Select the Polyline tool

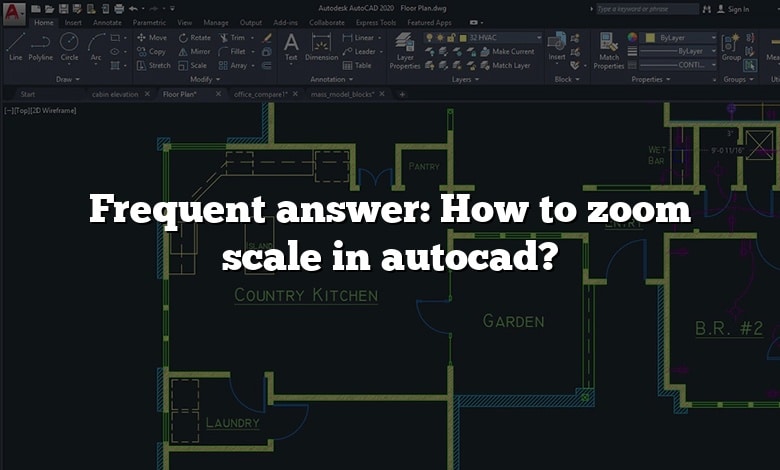coord(40,46)
